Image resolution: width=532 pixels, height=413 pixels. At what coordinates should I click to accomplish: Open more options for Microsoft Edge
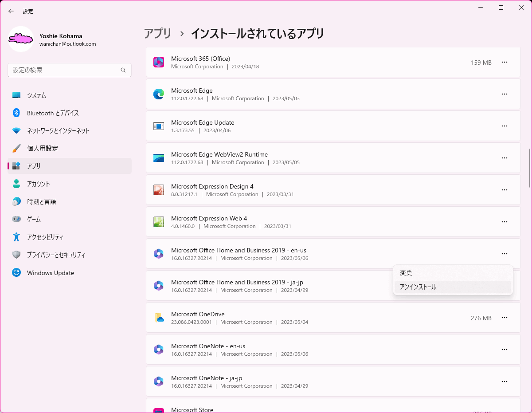pos(504,94)
